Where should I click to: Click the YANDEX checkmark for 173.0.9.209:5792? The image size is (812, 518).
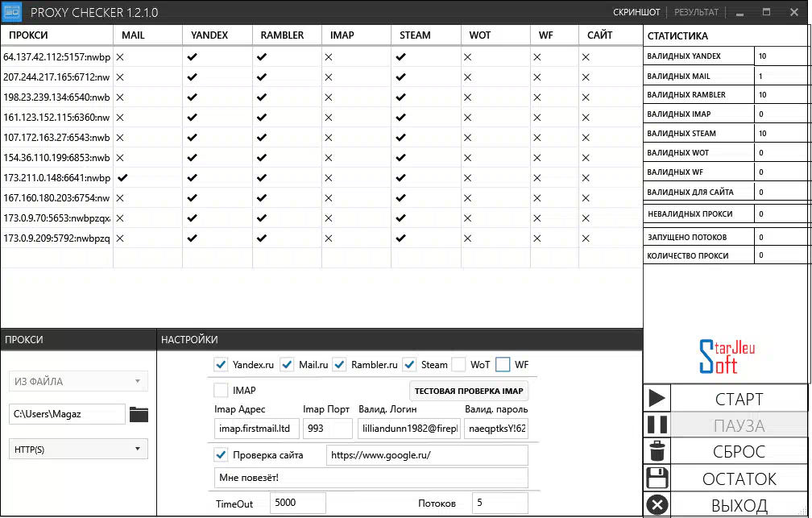(192, 238)
